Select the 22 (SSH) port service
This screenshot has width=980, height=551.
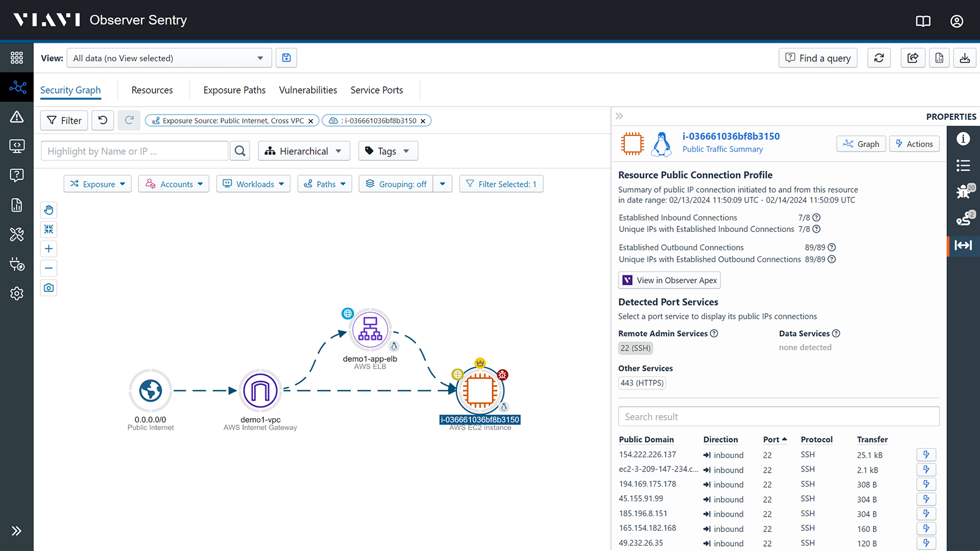click(x=635, y=348)
